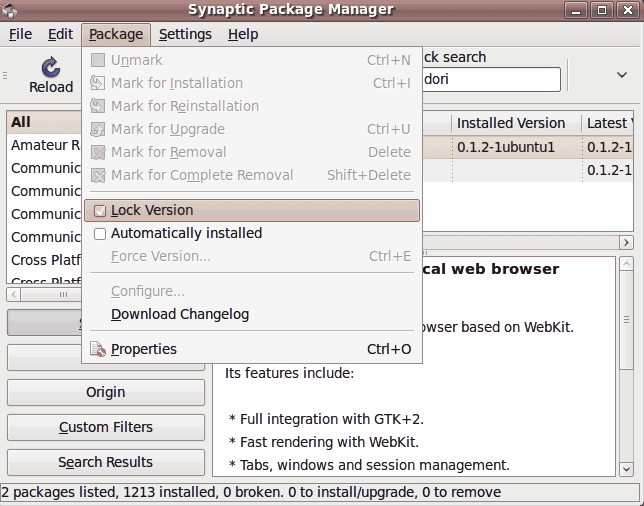Close the open Package menu

click(116, 34)
